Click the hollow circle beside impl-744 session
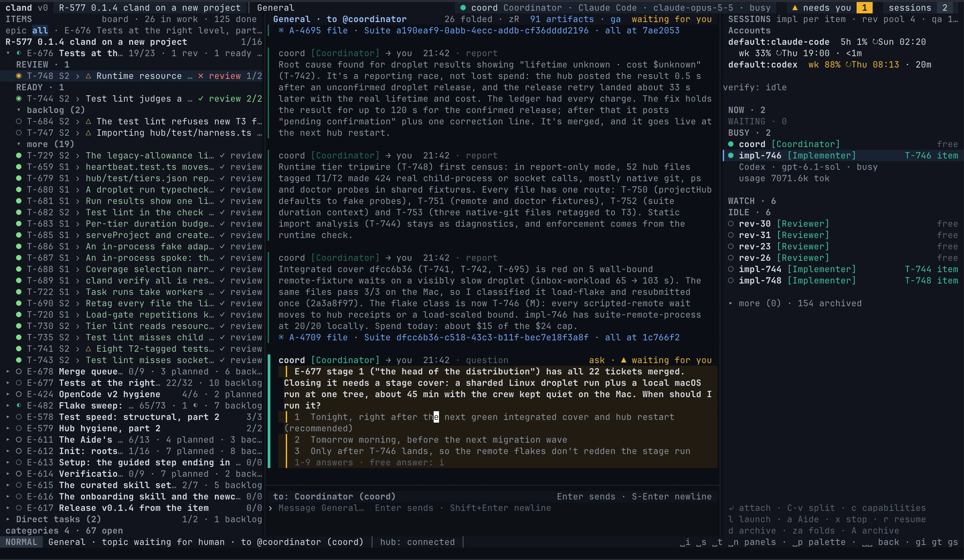 pyautogui.click(x=731, y=269)
